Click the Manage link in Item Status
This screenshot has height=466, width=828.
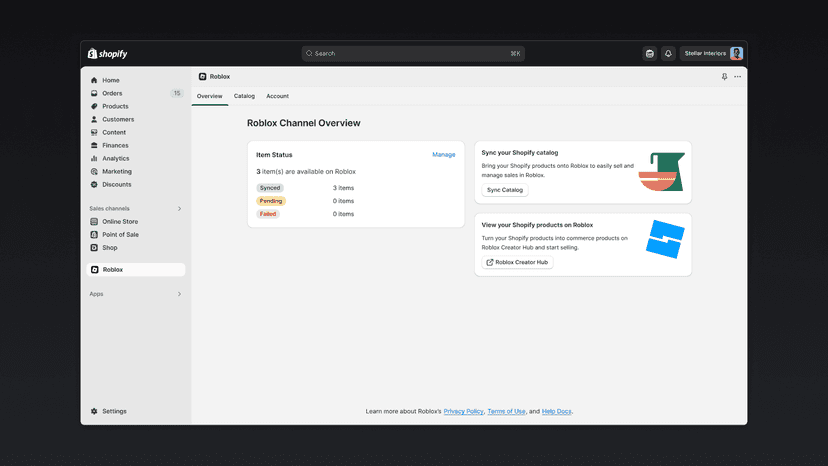(444, 155)
